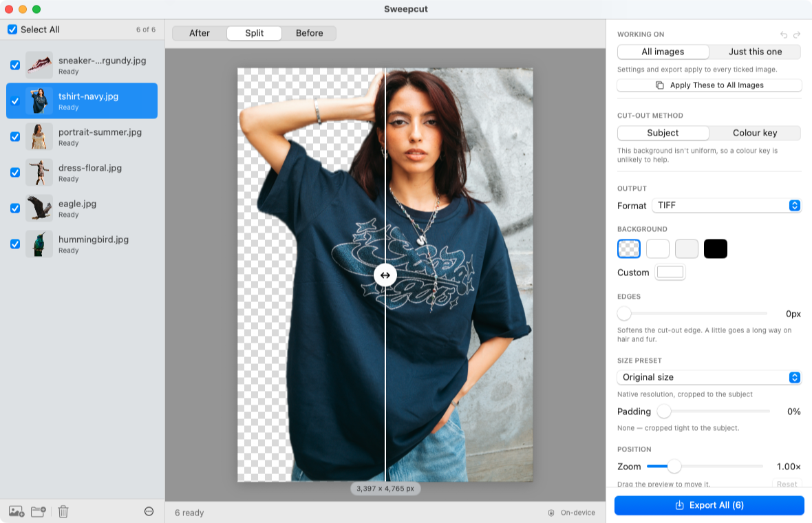Select hummingbird.jpg thumbnail

tap(39, 244)
